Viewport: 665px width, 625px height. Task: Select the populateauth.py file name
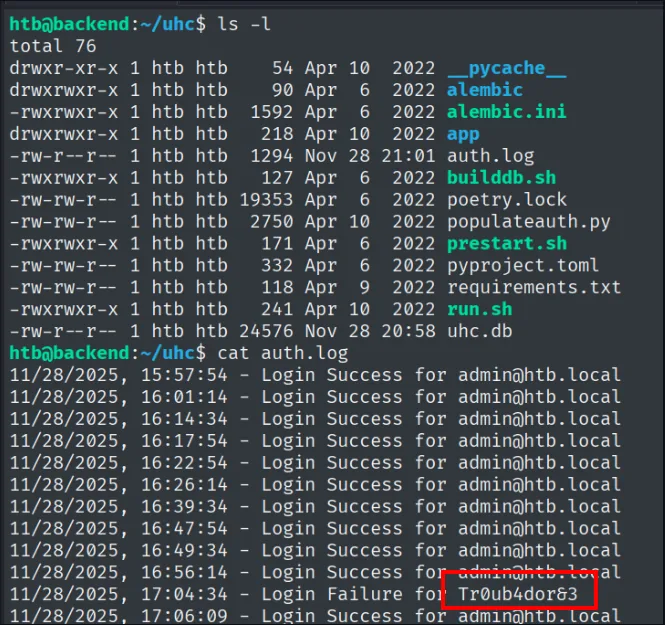[x=528, y=222]
